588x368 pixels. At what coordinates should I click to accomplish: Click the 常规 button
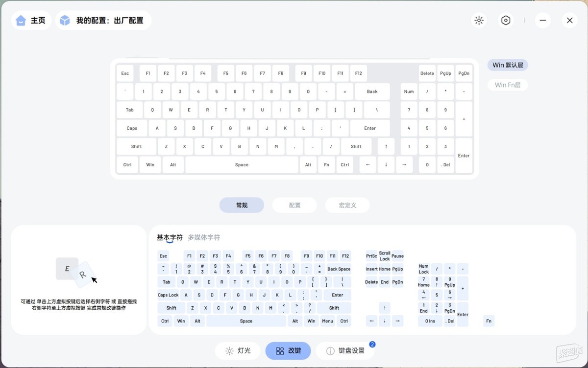click(x=242, y=205)
